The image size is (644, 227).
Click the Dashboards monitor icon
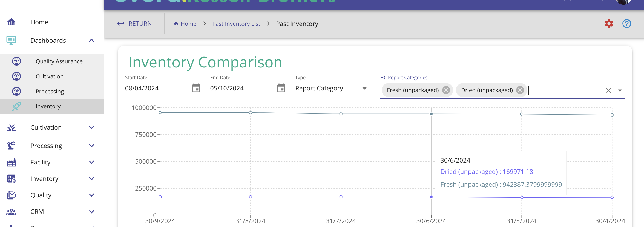pos(11,40)
